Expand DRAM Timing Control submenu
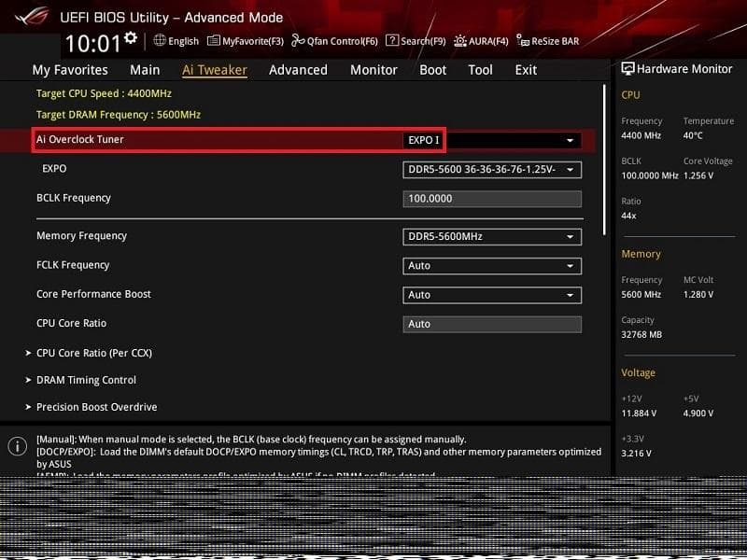747x560 pixels. coord(81,380)
